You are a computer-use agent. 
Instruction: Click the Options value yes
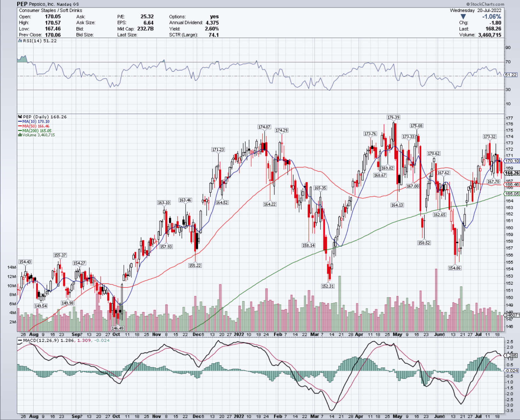[x=214, y=16]
